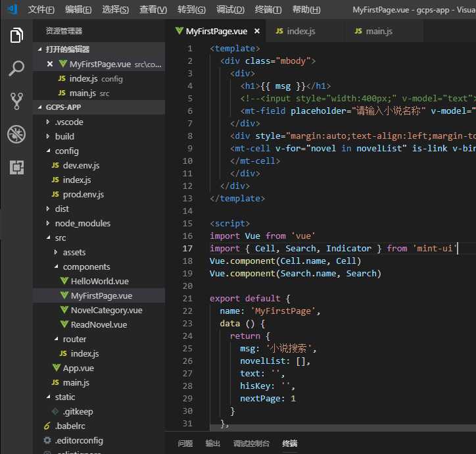Open the 终端(T) menu
Viewport: 476px width, 454px height.
(268, 10)
